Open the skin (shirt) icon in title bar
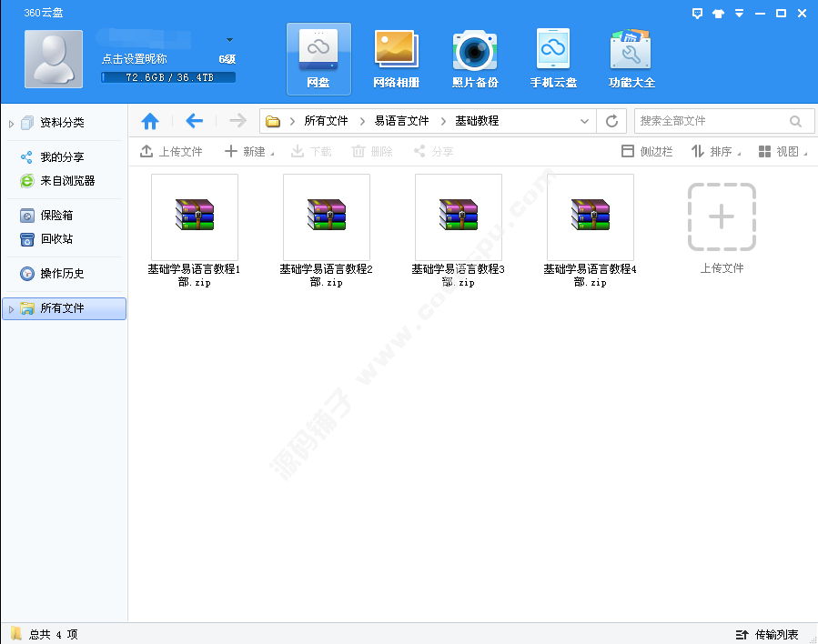The width and height of the screenshot is (818, 644). point(718,14)
